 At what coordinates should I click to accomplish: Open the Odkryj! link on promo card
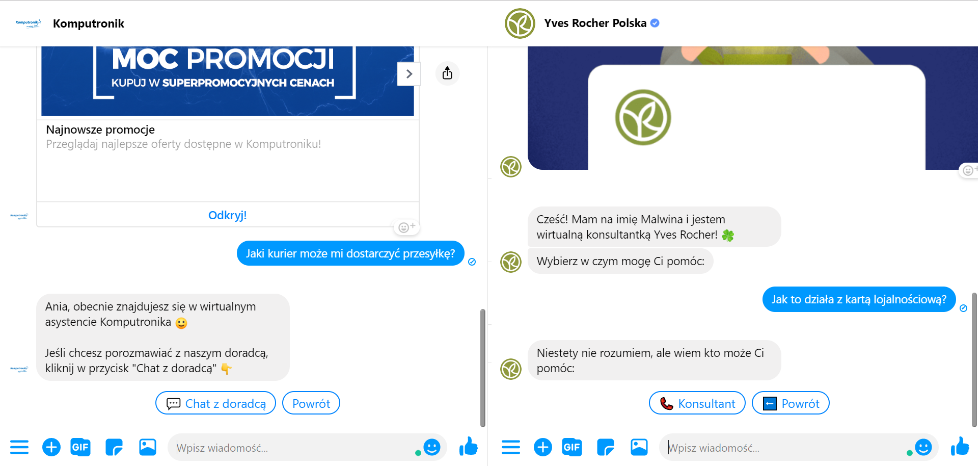click(227, 215)
